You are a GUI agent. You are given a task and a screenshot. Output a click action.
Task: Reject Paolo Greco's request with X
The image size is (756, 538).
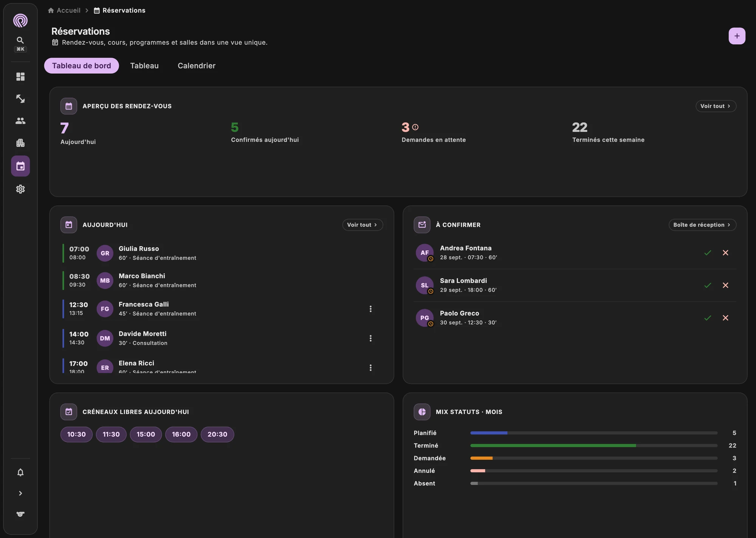pyautogui.click(x=725, y=318)
